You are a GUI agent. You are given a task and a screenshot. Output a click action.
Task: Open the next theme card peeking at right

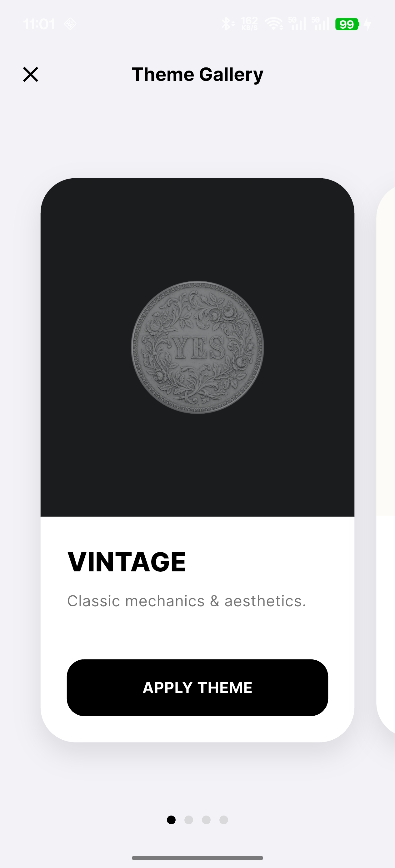pyautogui.click(x=386, y=460)
